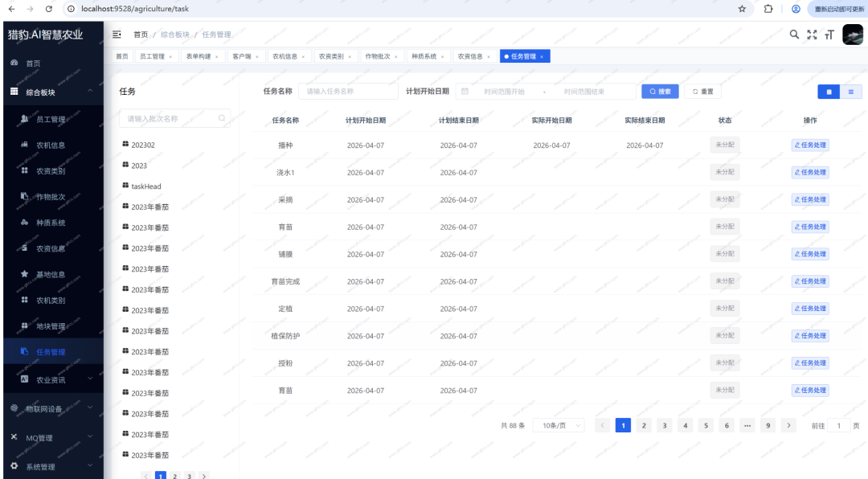Image resolution: width=868 pixels, height=479 pixels.
Task: Click 未分配 status for 定植 row
Action: point(725,309)
